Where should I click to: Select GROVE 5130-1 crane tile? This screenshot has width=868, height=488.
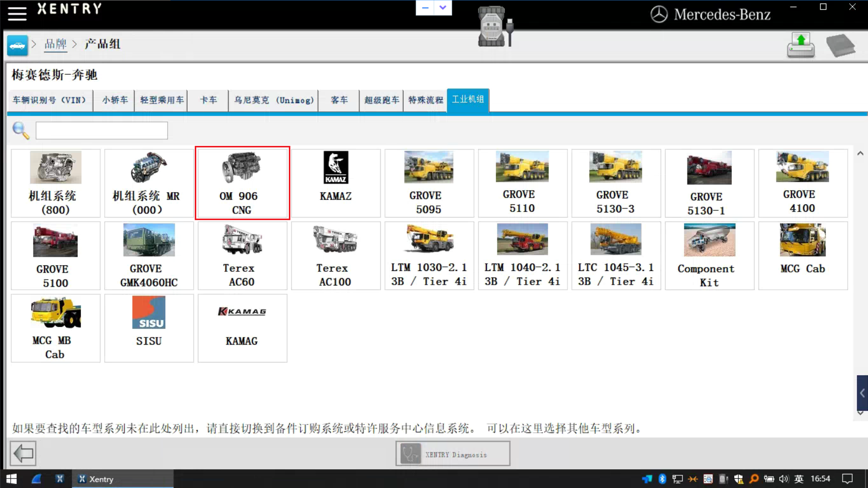click(710, 183)
